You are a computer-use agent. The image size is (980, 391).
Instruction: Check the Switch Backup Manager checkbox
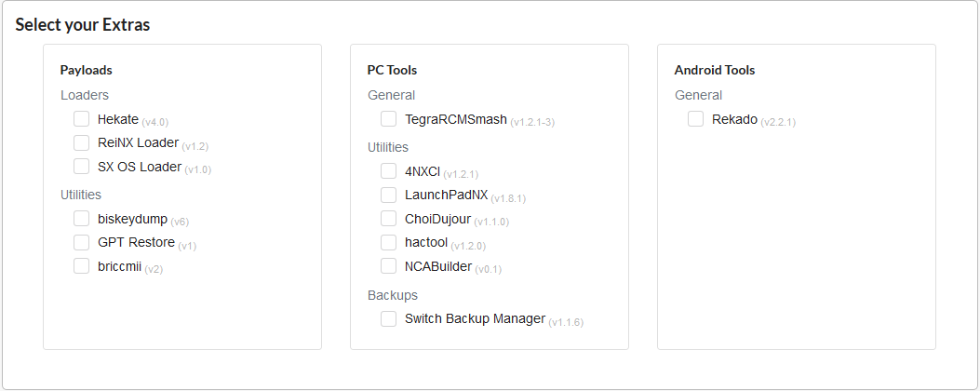[x=389, y=318]
